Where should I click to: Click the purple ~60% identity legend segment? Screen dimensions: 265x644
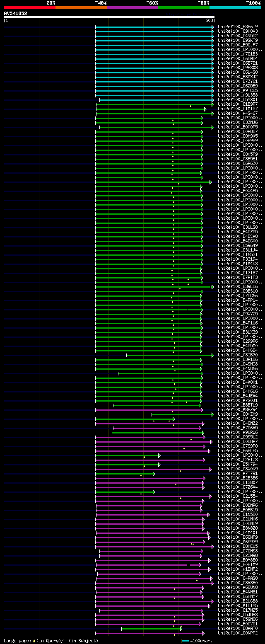click(x=132, y=7)
